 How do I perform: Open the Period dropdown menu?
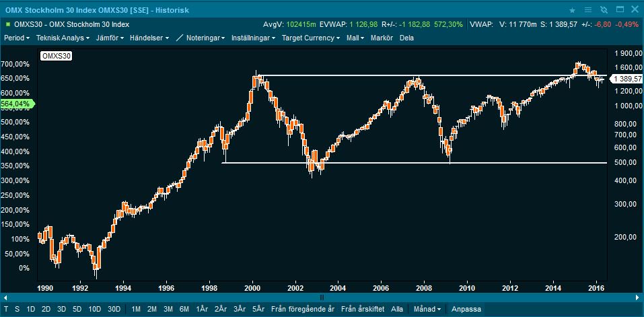click(x=16, y=38)
